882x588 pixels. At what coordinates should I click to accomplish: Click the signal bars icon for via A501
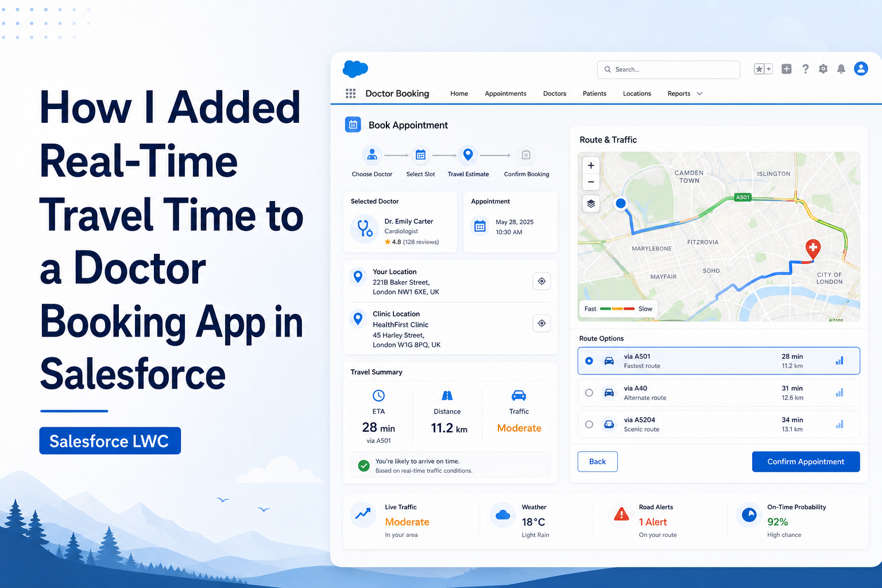pyautogui.click(x=840, y=361)
